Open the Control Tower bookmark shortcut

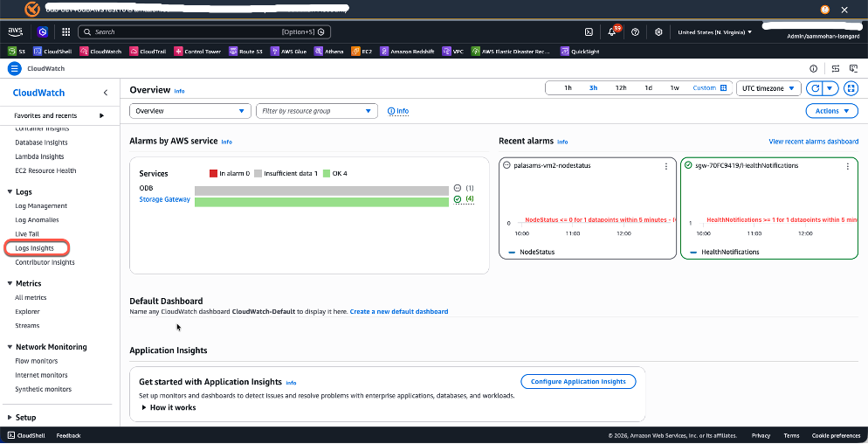pos(197,52)
